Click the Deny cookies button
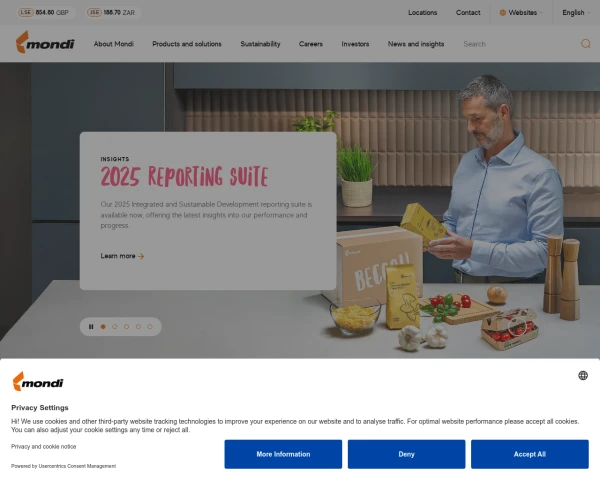The width and height of the screenshot is (600, 480). coord(406,454)
